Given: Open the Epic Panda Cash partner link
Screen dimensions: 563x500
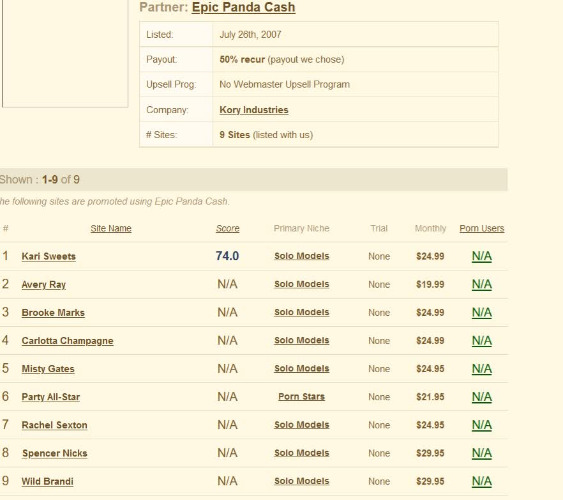Looking at the screenshot, I should [x=243, y=8].
